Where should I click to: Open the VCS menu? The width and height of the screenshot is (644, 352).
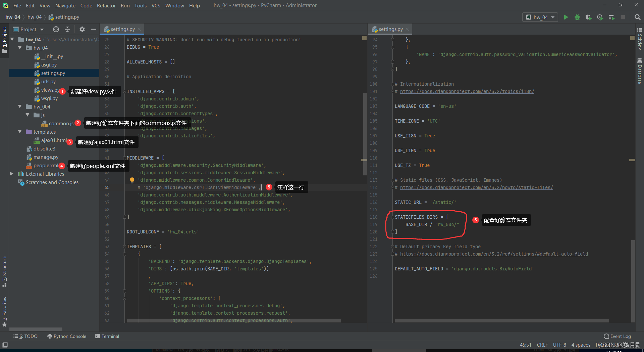(x=156, y=5)
